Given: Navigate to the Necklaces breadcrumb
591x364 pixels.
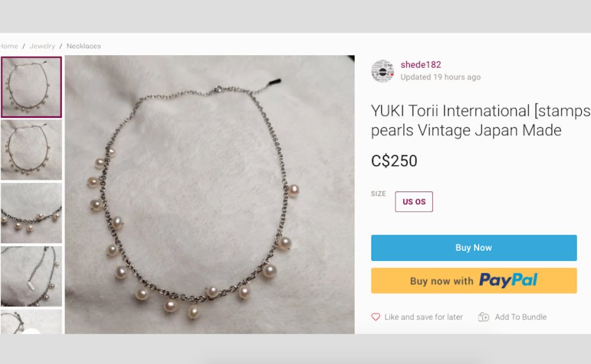Looking at the screenshot, I should pos(83,46).
